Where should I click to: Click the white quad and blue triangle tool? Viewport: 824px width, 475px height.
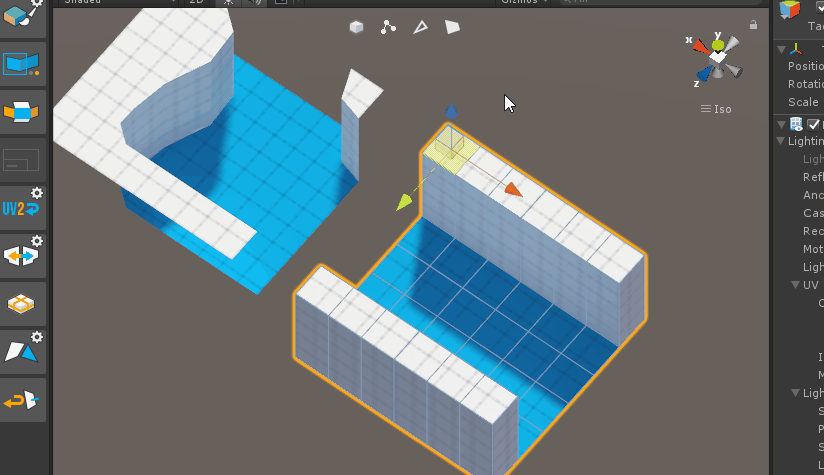tap(21, 352)
